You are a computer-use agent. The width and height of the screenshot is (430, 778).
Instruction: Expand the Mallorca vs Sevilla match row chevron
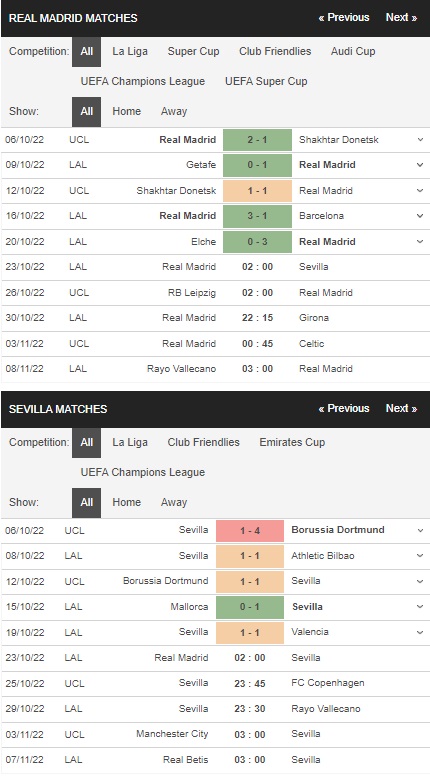point(420,607)
